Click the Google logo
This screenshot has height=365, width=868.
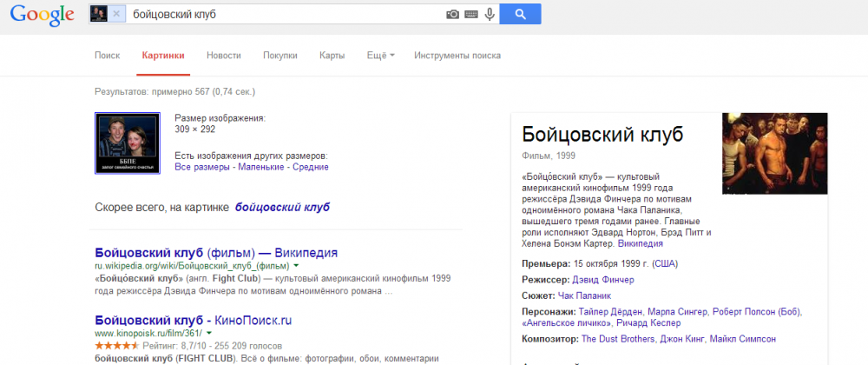(x=42, y=16)
